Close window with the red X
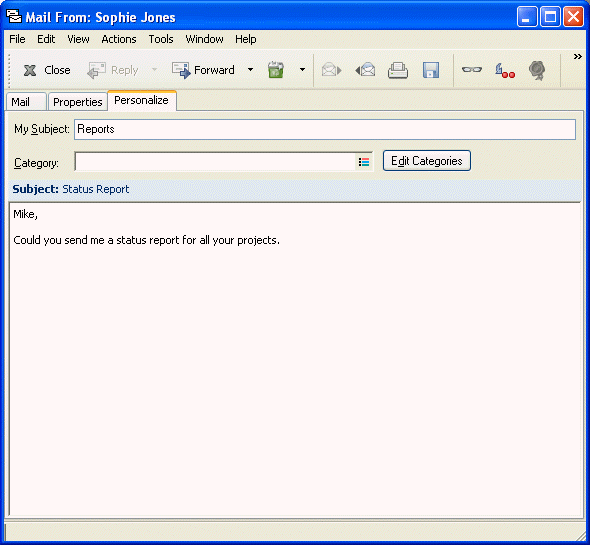Screen dimensions: 590x545 573,17
